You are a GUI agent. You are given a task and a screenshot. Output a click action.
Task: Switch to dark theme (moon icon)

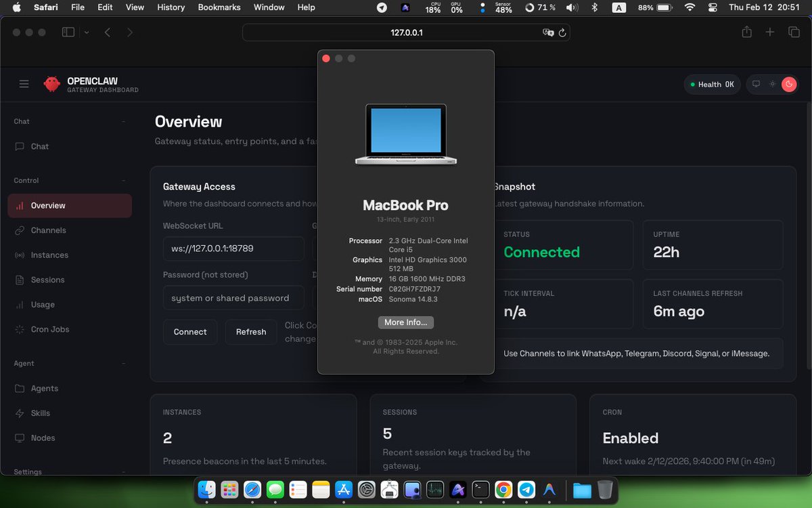(x=789, y=84)
